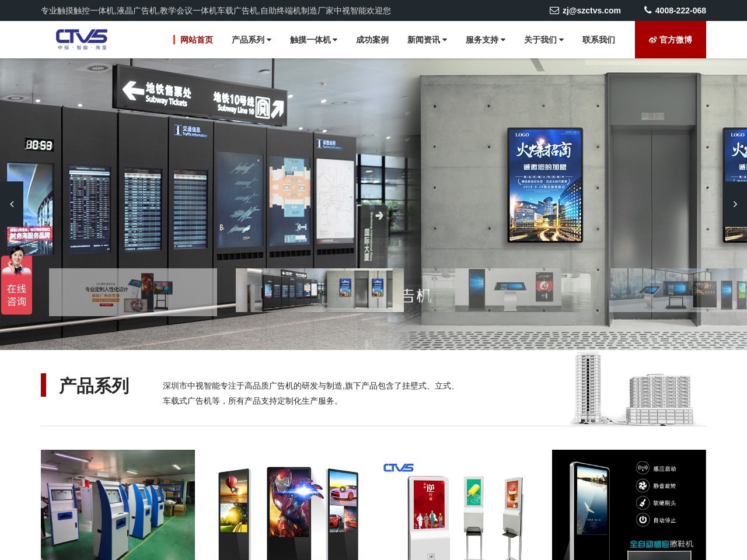
Task: Open 成功案例 menu item
Action: [372, 40]
